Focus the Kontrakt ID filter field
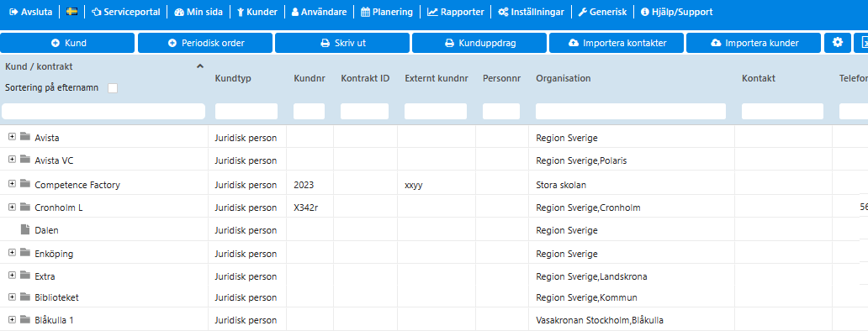The height and width of the screenshot is (331, 868). 364,111
